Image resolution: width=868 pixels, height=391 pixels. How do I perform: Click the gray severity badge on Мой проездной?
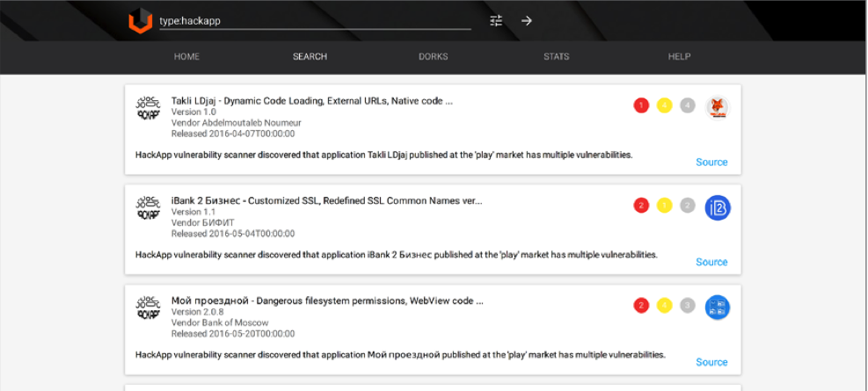[x=688, y=306]
